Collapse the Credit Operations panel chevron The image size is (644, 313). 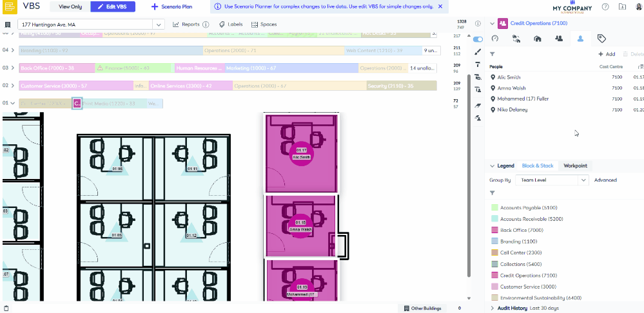pos(492,23)
